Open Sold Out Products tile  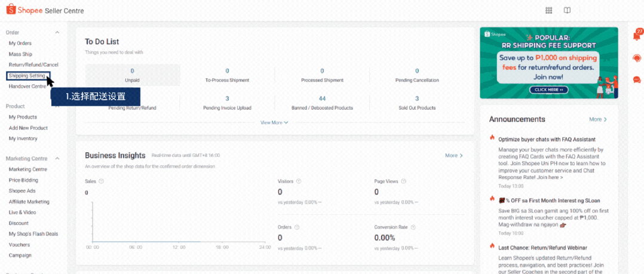click(x=417, y=103)
